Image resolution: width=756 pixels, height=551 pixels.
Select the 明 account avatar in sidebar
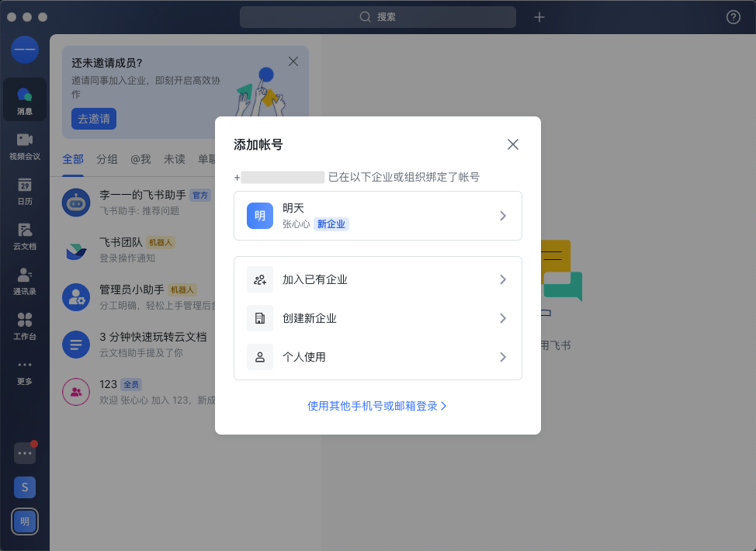tap(25, 521)
